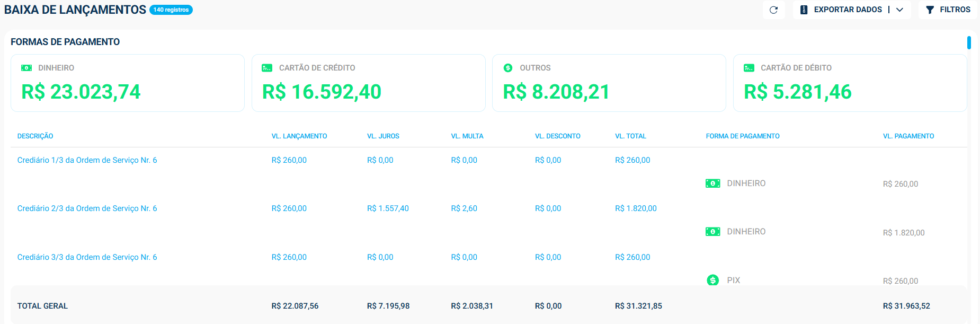Viewport: 980px width, 324px height.
Task: Click the funnel icon beside Filtros
Action: pos(930,10)
